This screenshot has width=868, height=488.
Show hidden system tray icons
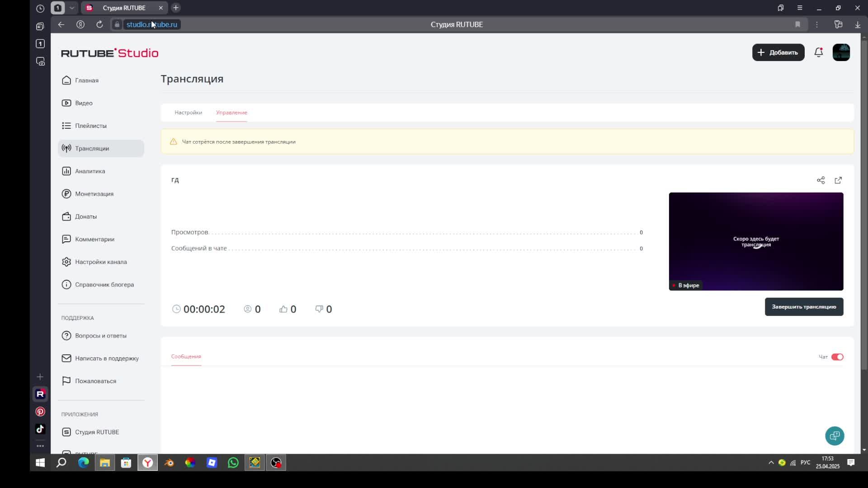pos(771,463)
